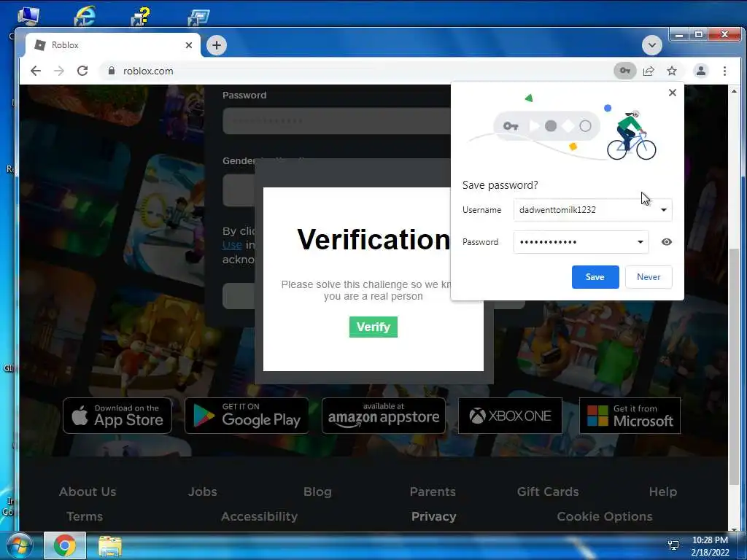Image resolution: width=747 pixels, height=560 pixels.
Task: Open the Get it from Microsoft badge
Action: pyautogui.click(x=630, y=416)
